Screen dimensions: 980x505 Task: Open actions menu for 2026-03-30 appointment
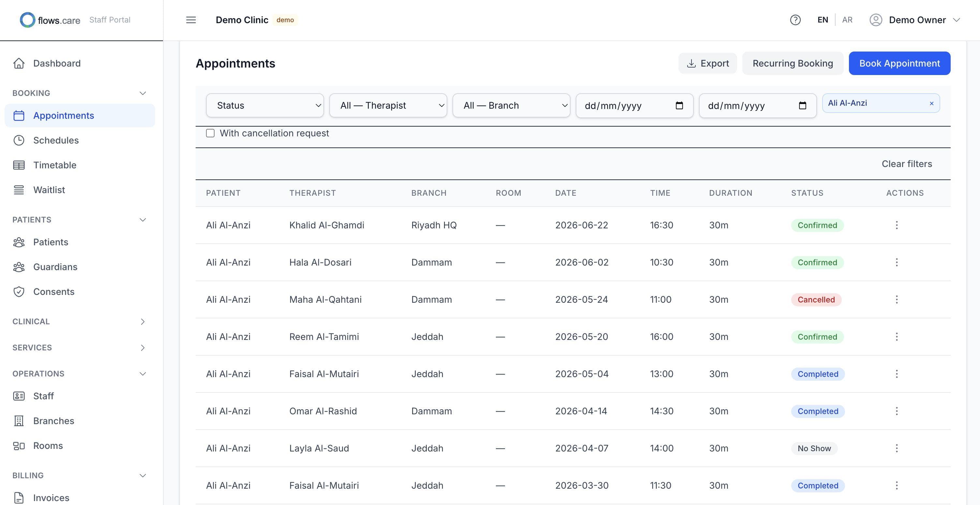[x=897, y=486]
